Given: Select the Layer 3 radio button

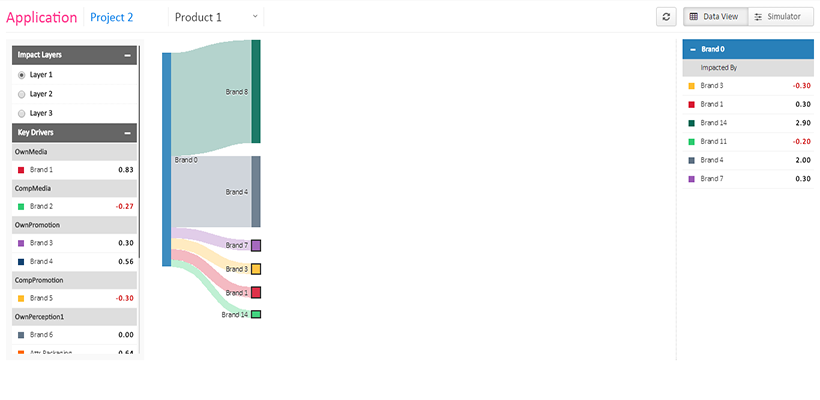Looking at the screenshot, I should (22, 113).
